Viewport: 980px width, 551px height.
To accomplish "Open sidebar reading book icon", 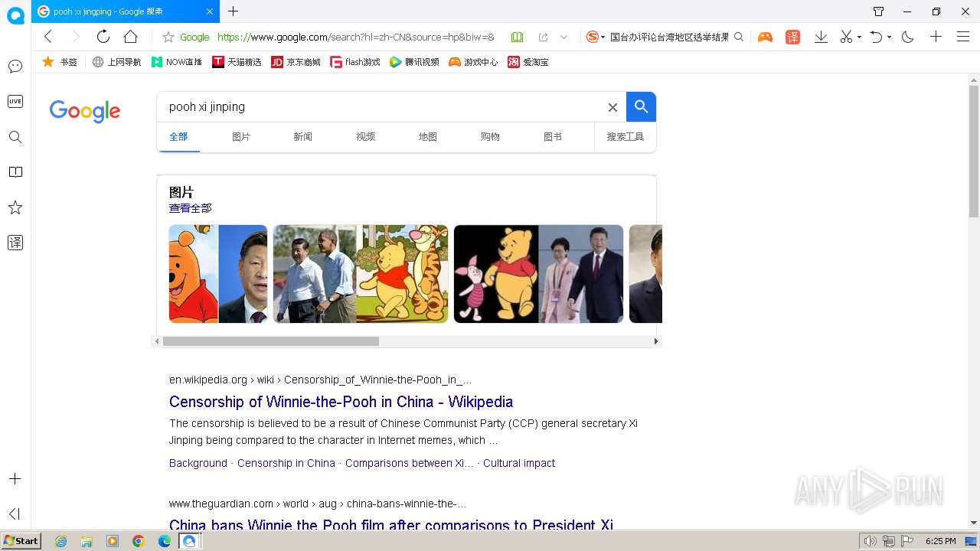I will (x=15, y=172).
